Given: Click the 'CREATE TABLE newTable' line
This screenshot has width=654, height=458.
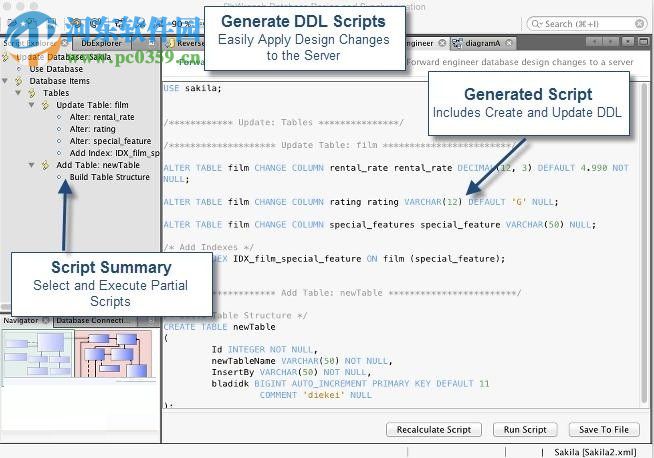Looking at the screenshot, I should [219, 327].
